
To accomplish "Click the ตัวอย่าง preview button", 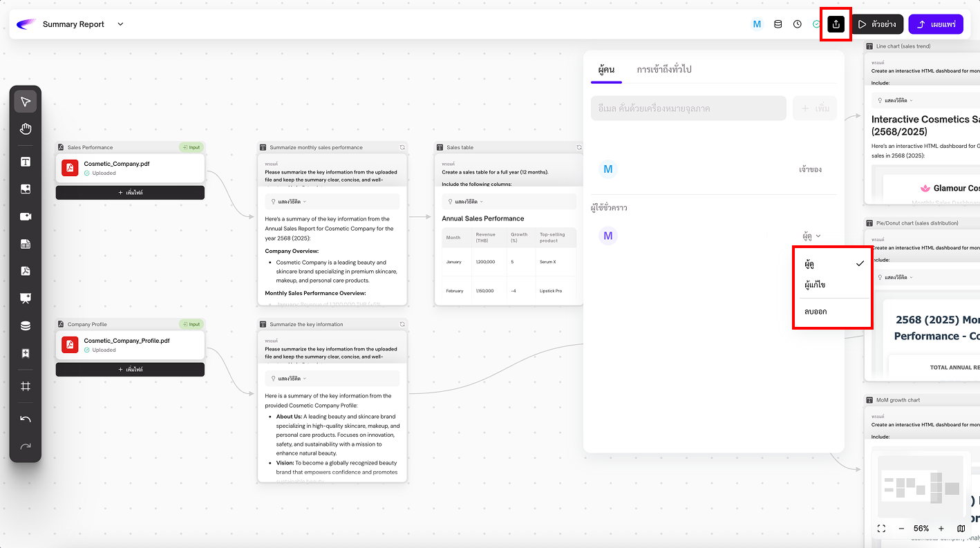I will point(877,24).
